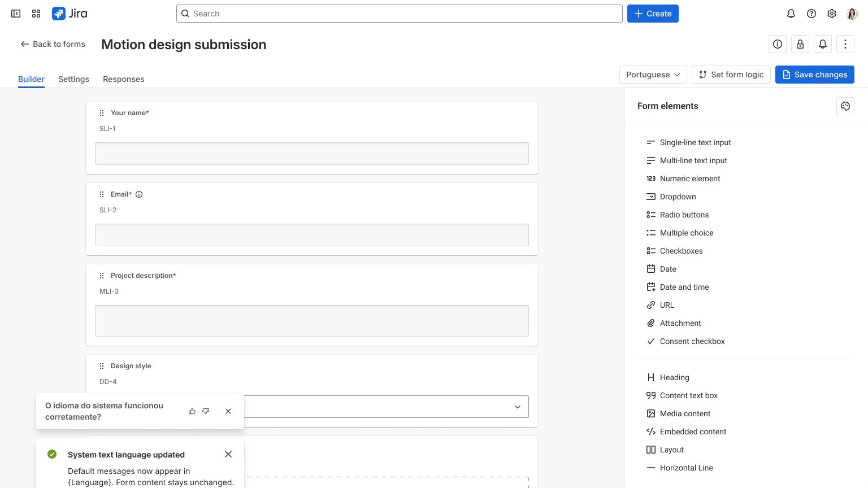The image size is (868, 488).
Task: Click Back to forms link
Action: tap(53, 44)
